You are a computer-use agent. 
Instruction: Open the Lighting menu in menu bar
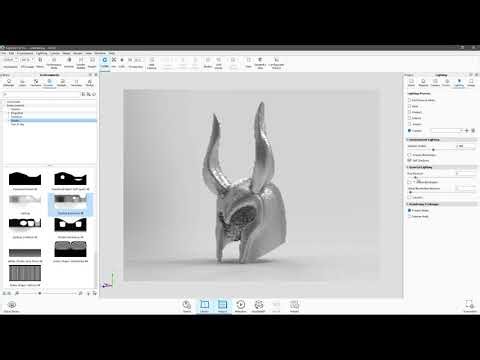point(42,53)
